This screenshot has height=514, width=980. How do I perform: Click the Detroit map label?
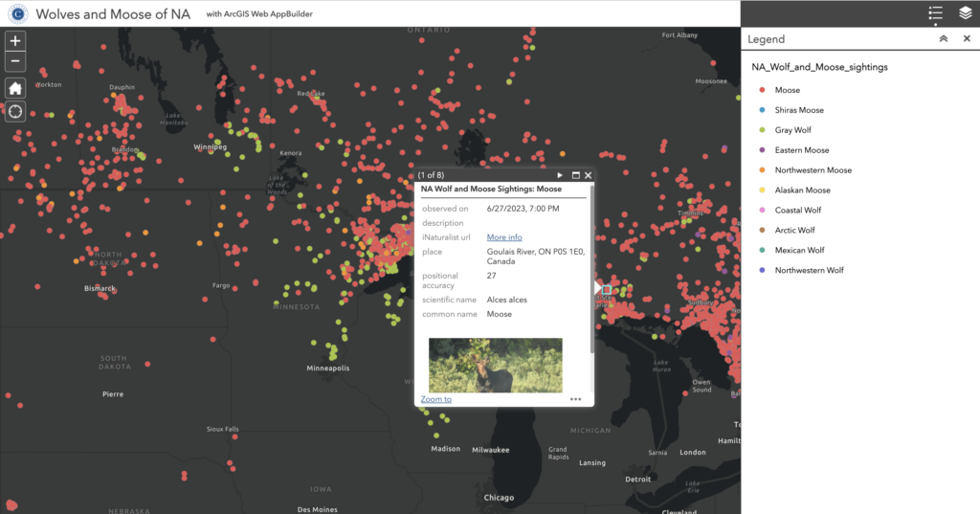tap(638, 480)
